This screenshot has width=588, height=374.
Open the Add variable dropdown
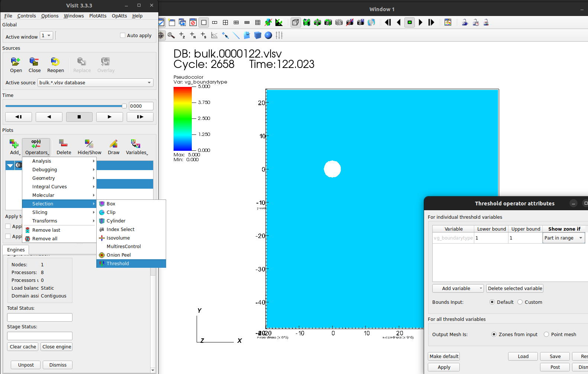458,289
